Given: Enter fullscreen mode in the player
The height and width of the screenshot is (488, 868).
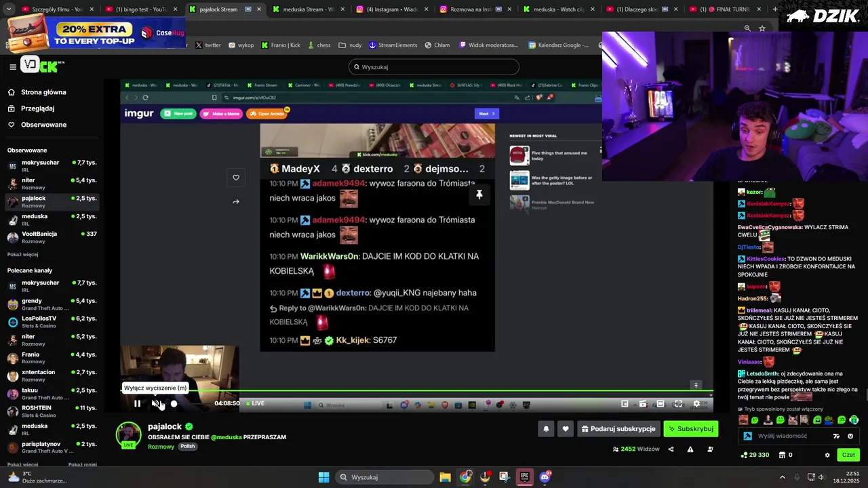Looking at the screenshot, I should pos(677,403).
